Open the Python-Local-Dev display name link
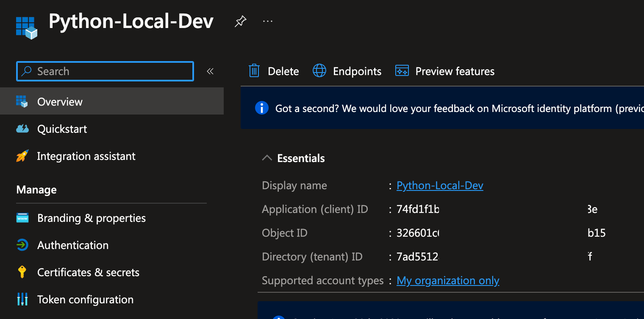This screenshot has height=319, width=644. (x=439, y=185)
